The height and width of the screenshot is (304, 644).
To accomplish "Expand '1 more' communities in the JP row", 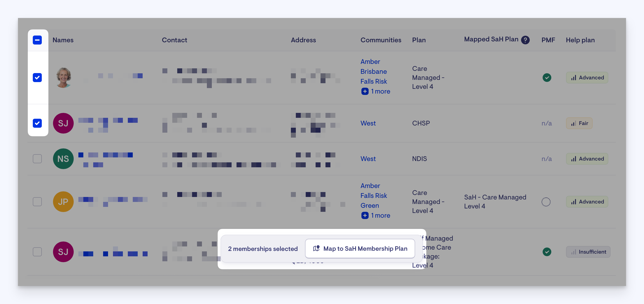I will coord(376,215).
